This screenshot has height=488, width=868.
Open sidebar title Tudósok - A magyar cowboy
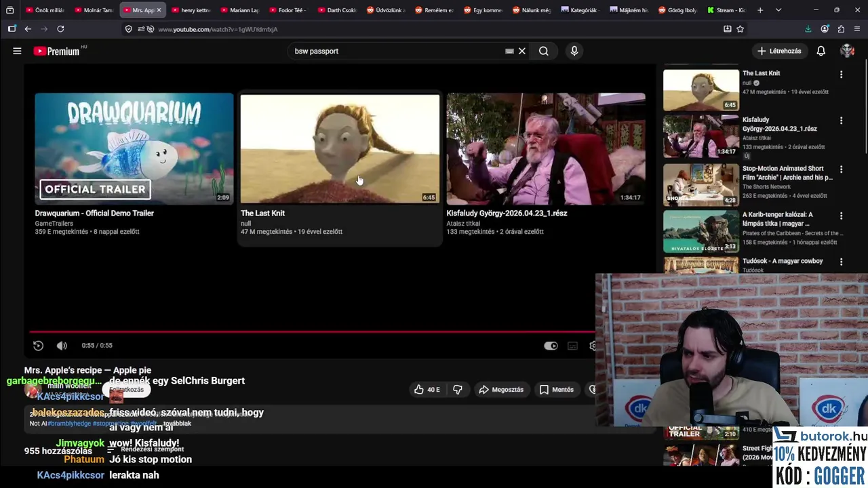pos(783,261)
